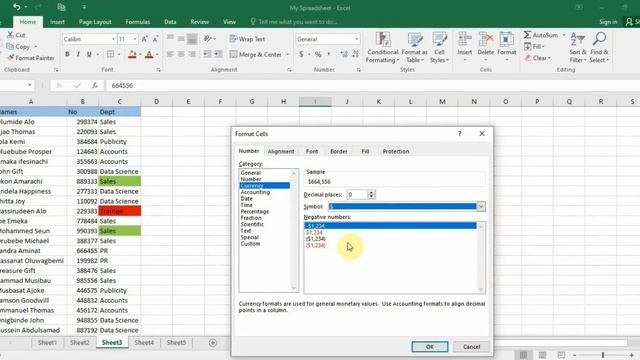Click Clear in Editing group
640x360 pixels.
pyautogui.click(x=537, y=58)
